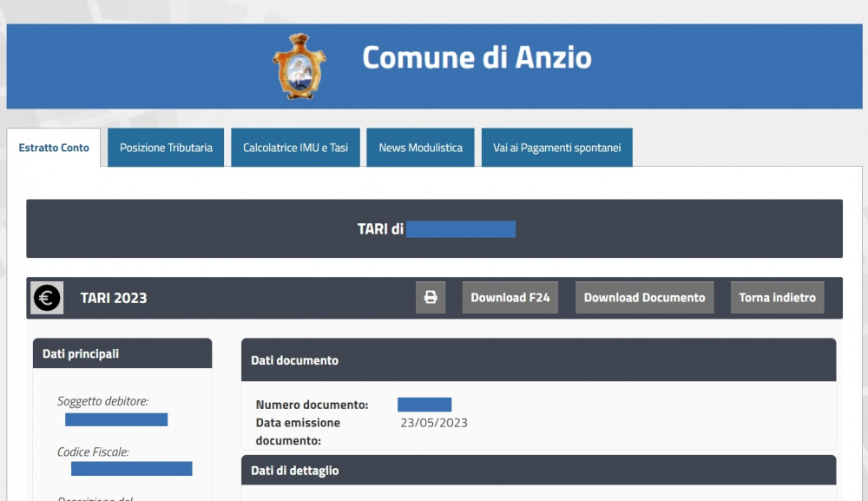The width and height of the screenshot is (868, 501).
Task: Click the Comune di Anzio coat of arms
Action: click(299, 67)
